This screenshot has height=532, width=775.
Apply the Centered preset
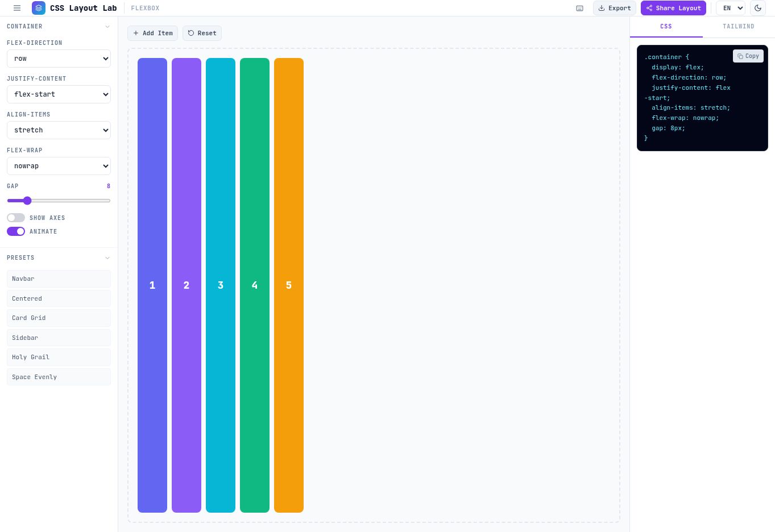pyautogui.click(x=59, y=298)
